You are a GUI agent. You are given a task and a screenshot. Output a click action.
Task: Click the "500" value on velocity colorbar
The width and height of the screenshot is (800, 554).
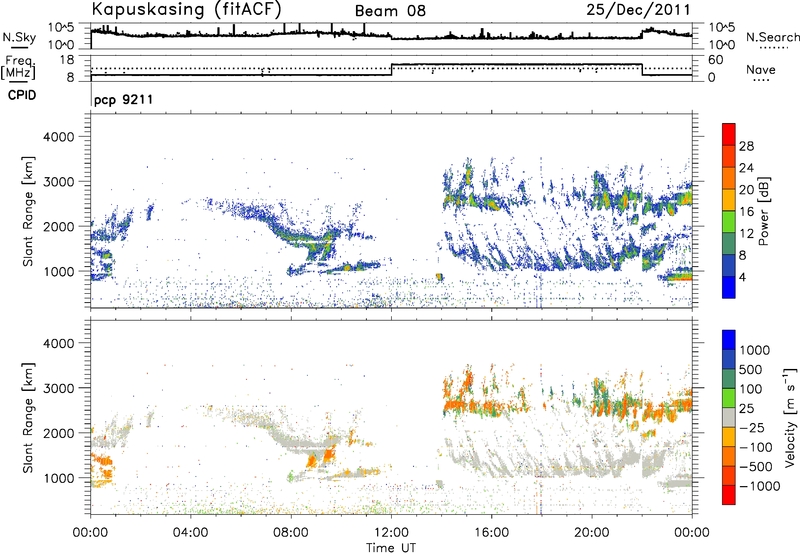[750, 370]
